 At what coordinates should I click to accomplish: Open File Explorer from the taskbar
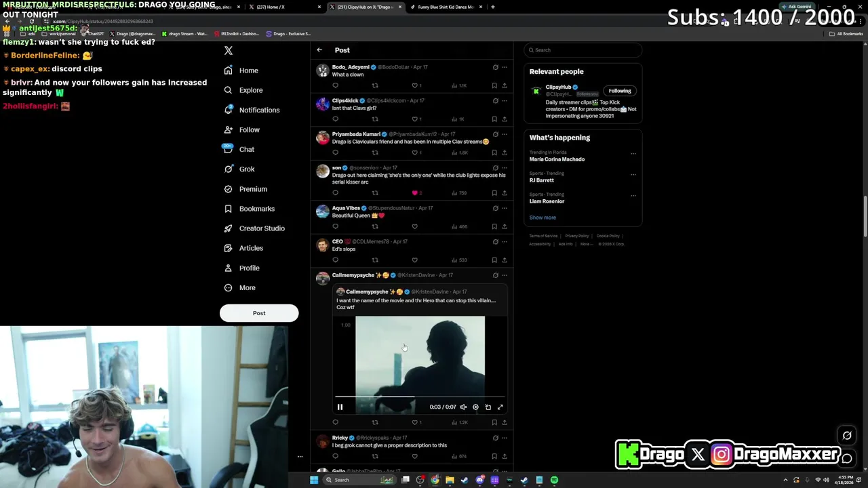click(450, 480)
